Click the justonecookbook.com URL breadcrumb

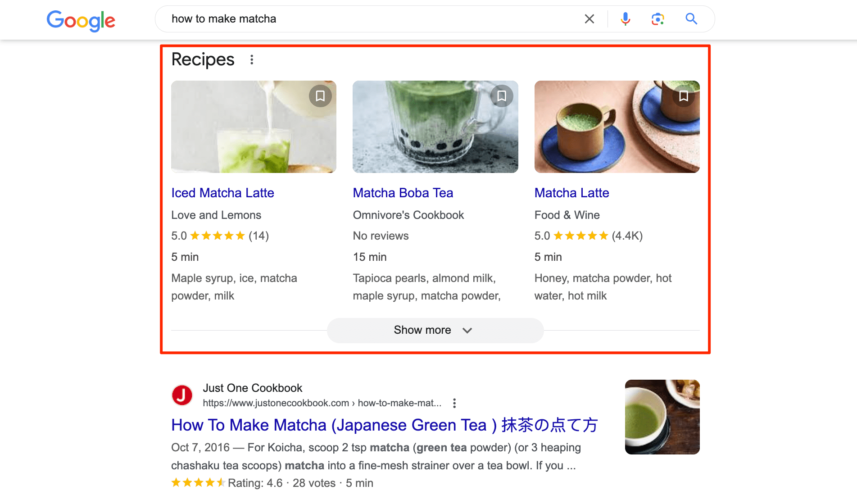(322, 403)
